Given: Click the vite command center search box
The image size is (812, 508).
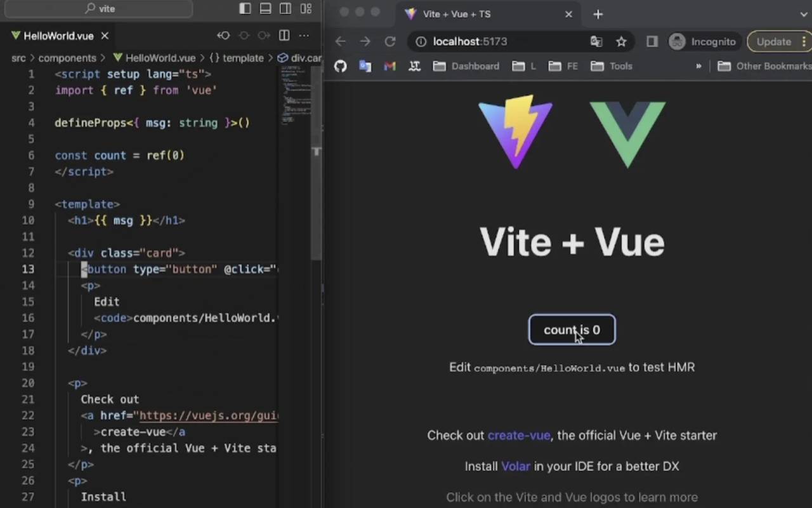Looking at the screenshot, I should click(x=101, y=9).
